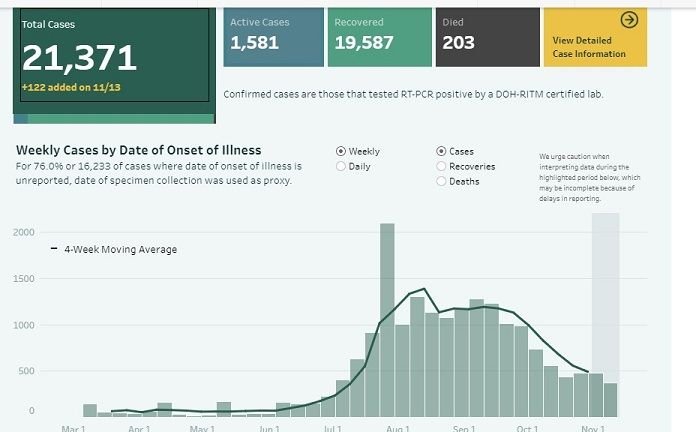Select the Cases radio option
696x432 pixels.
(x=442, y=151)
